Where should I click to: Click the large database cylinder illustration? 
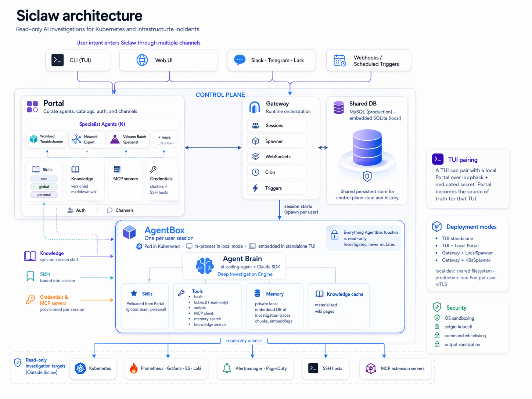367,148
